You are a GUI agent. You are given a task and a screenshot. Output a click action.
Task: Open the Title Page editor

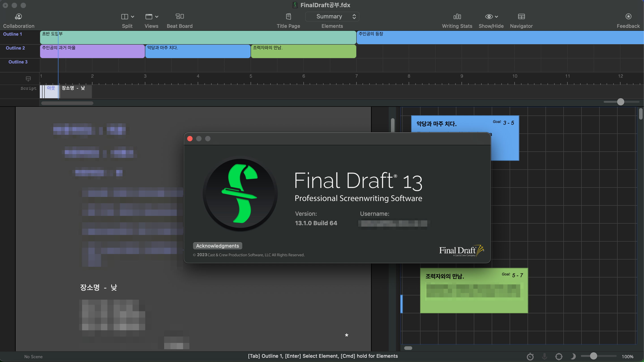(288, 17)
